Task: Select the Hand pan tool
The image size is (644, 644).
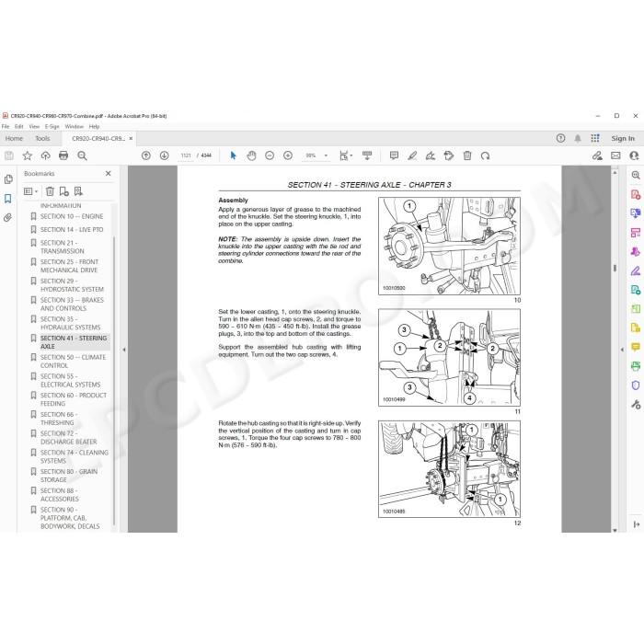Action: [x=251, y=155]
